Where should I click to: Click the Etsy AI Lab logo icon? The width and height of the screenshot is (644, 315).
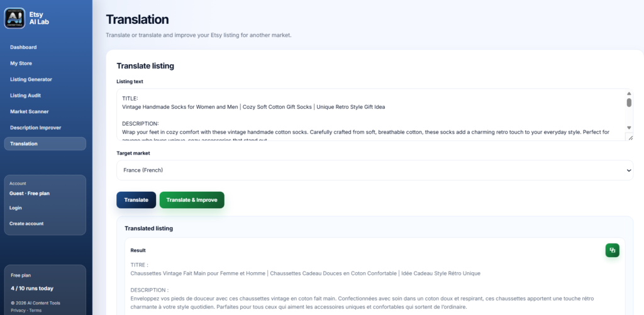15,18
